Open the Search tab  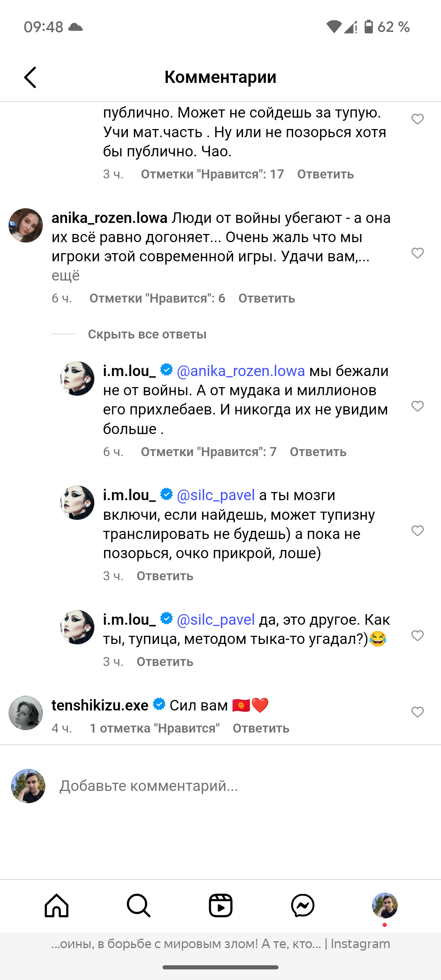(x=139, y=905)
